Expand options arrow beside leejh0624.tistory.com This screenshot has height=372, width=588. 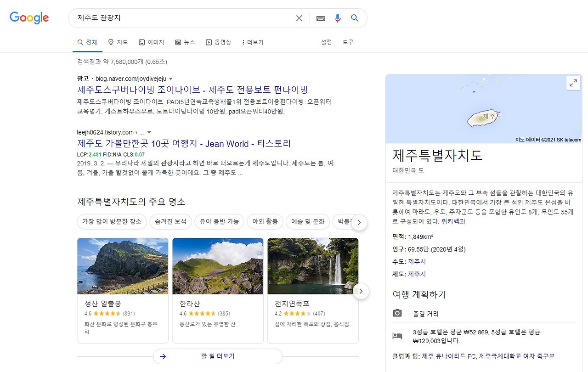[149, 133]
